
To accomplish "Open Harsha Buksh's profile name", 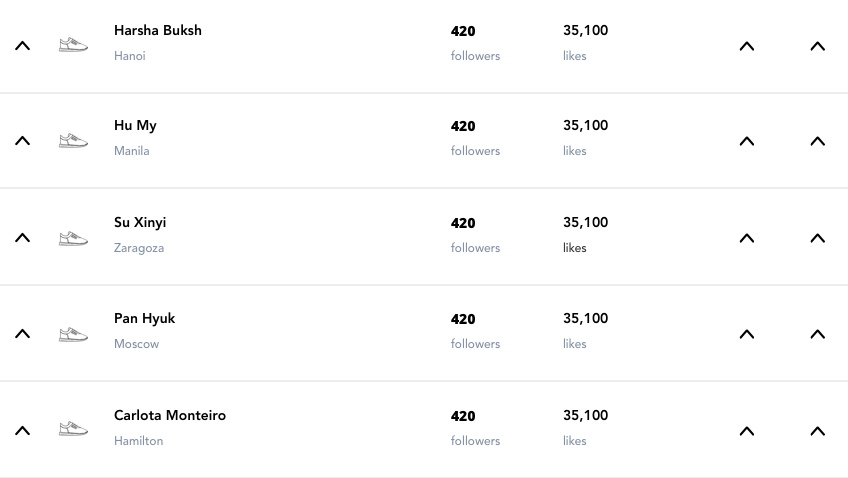I will click(x=158, y=31).
